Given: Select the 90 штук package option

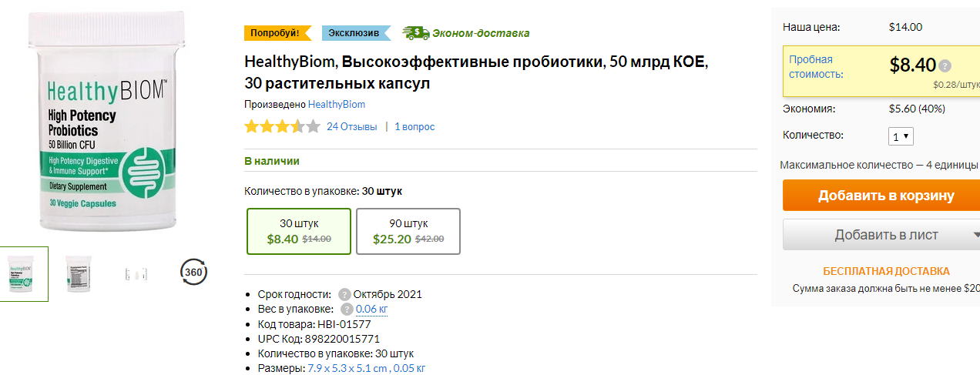Looking at the screenshot, I should point(408,231).
